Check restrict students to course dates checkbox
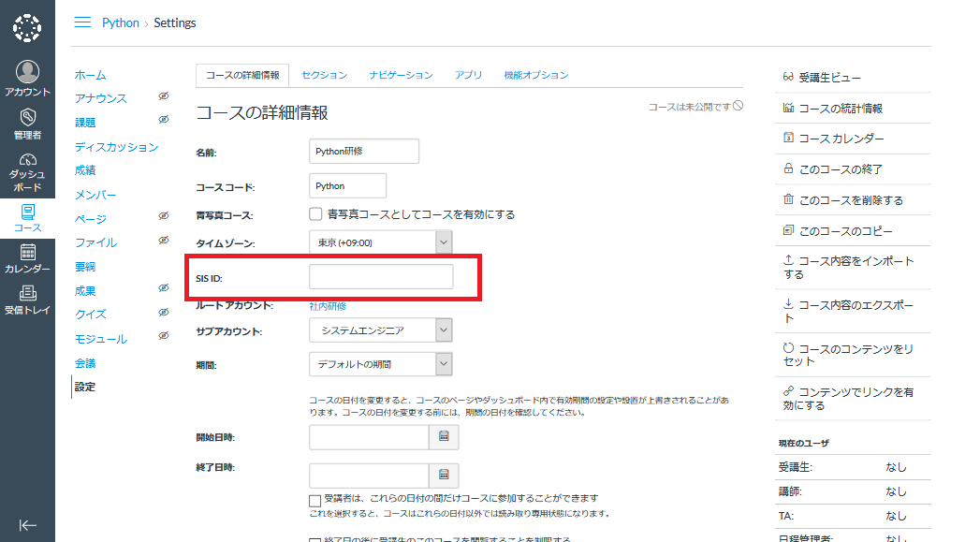This screenshot has width=980, height=542. 315,500
